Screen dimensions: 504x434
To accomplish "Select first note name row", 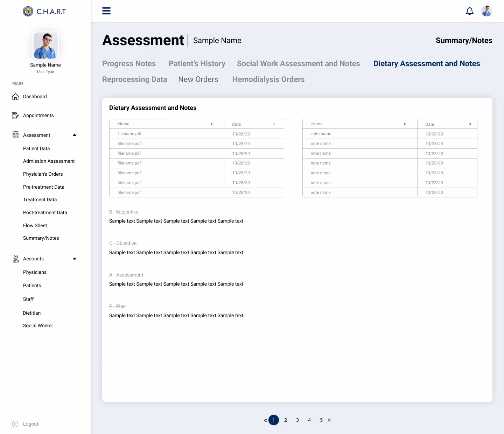I will [x=390, y=134].
